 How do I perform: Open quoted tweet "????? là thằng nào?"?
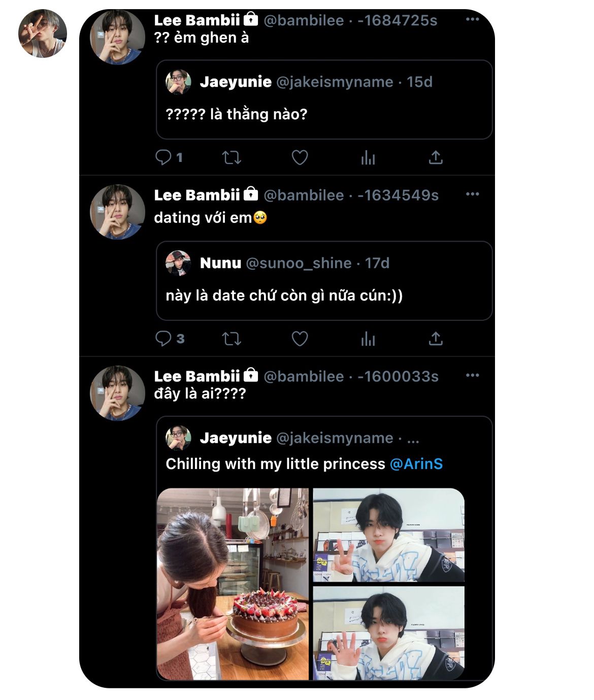[x=324, y=114]
